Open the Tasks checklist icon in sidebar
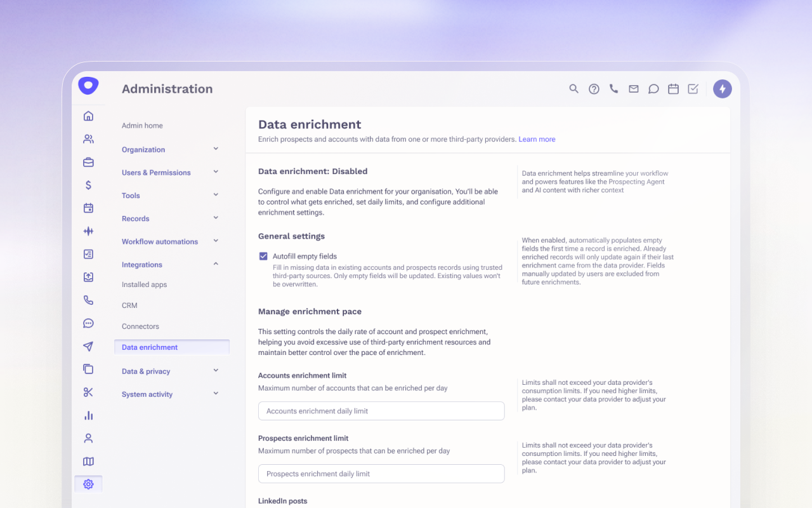 (88, 254)
